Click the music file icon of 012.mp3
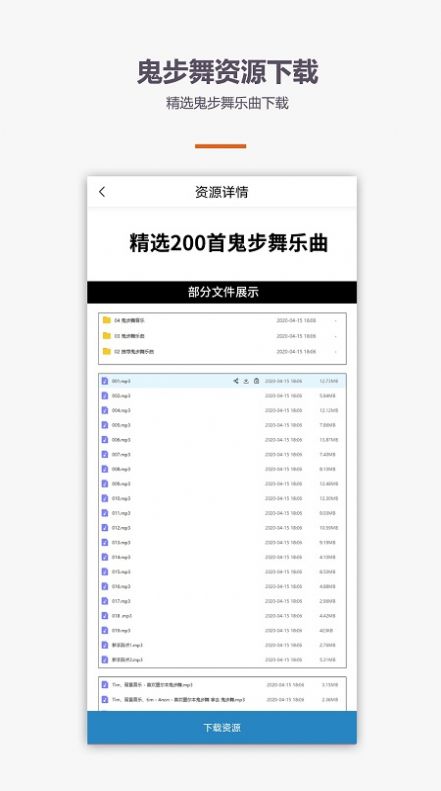This screenshot has width=441, height=791. [105, 528]
